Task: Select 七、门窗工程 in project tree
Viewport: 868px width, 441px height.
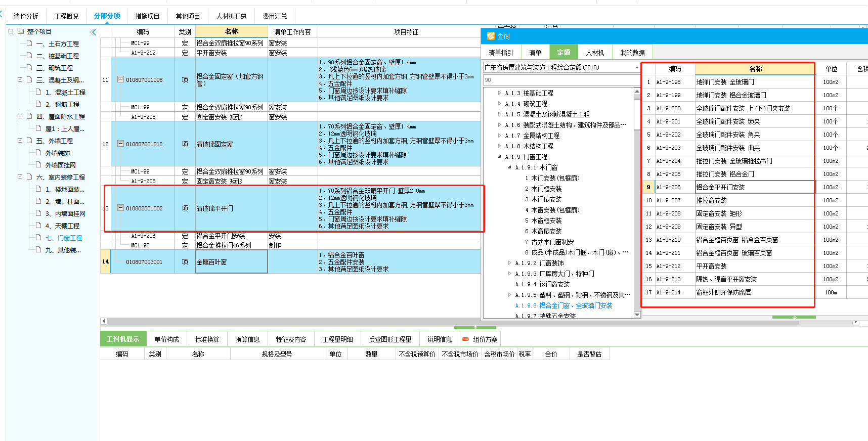Action: (x=64, y=238)
